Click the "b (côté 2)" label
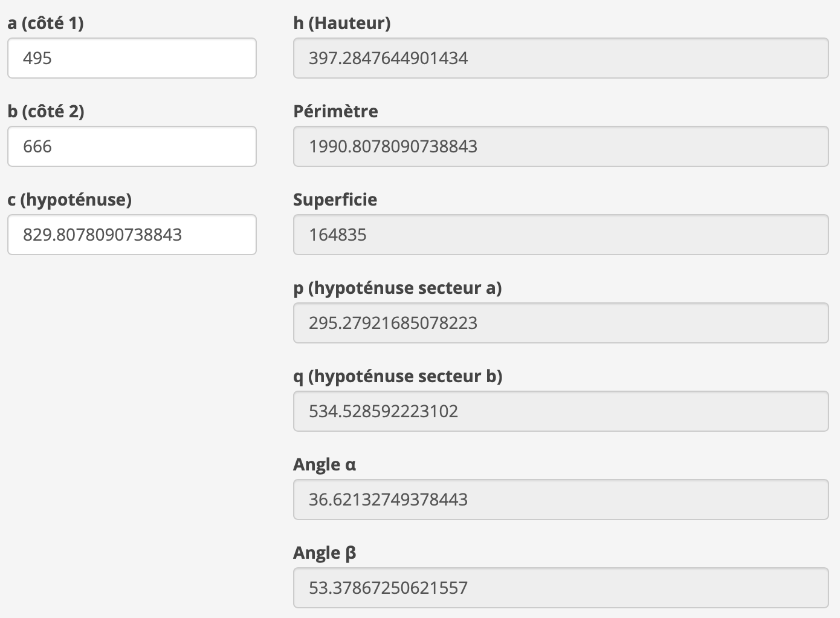 pos(46,111)
